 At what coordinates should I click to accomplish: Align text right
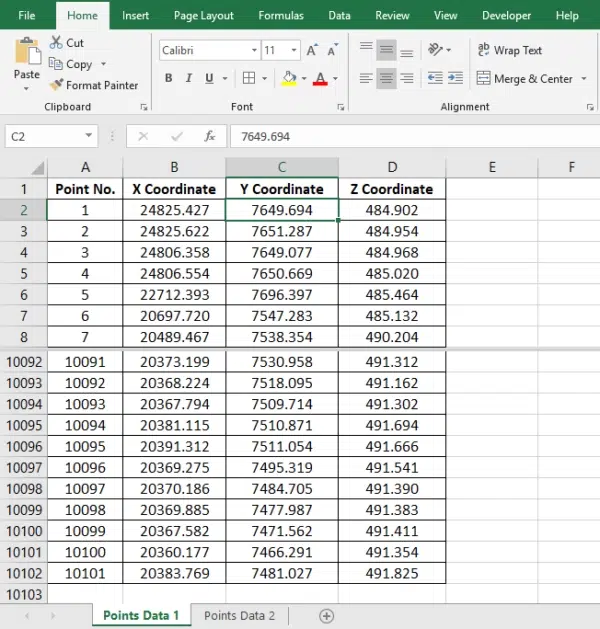[x=406, y=78]
